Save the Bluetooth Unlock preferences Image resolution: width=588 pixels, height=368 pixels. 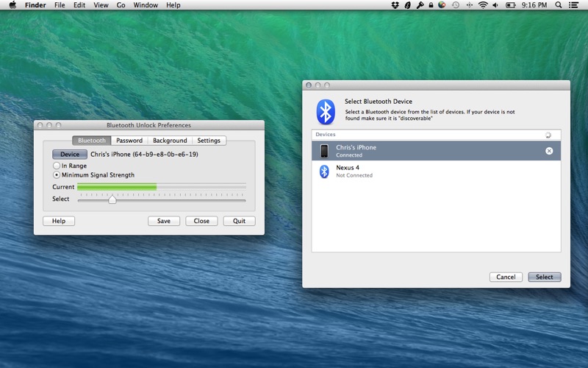click(164, 221)
